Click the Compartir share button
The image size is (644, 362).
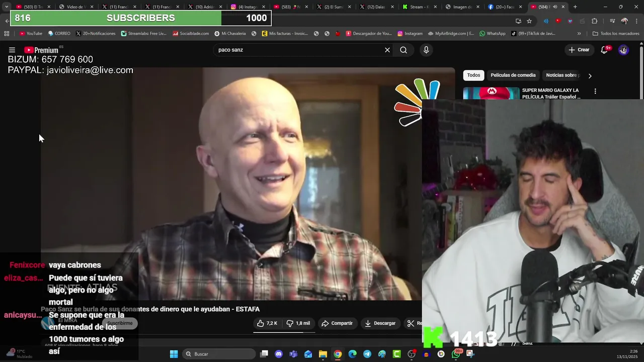point(337,323)
